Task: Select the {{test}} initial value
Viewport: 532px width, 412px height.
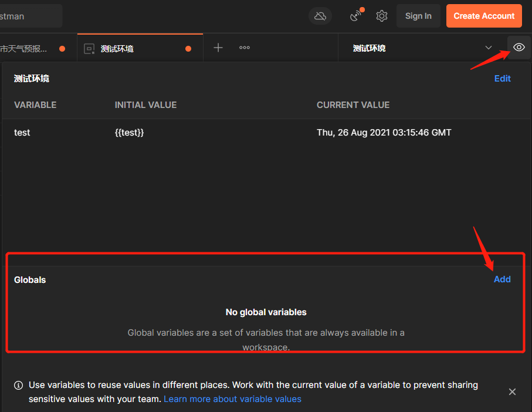Action: click(129, 133)
